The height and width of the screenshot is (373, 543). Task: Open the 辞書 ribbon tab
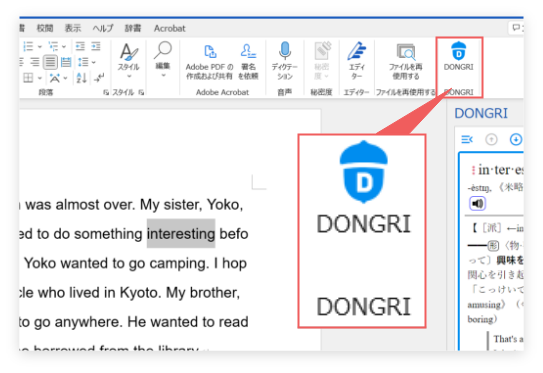[133, 28]
